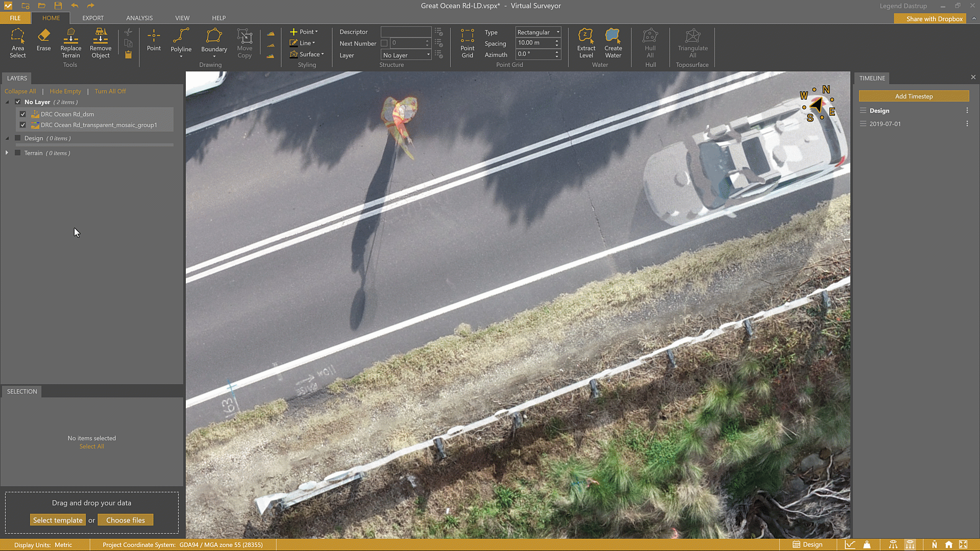Enable the Next Number checkbox
This screenshot has width=980, height=551.
pos(384,43)
